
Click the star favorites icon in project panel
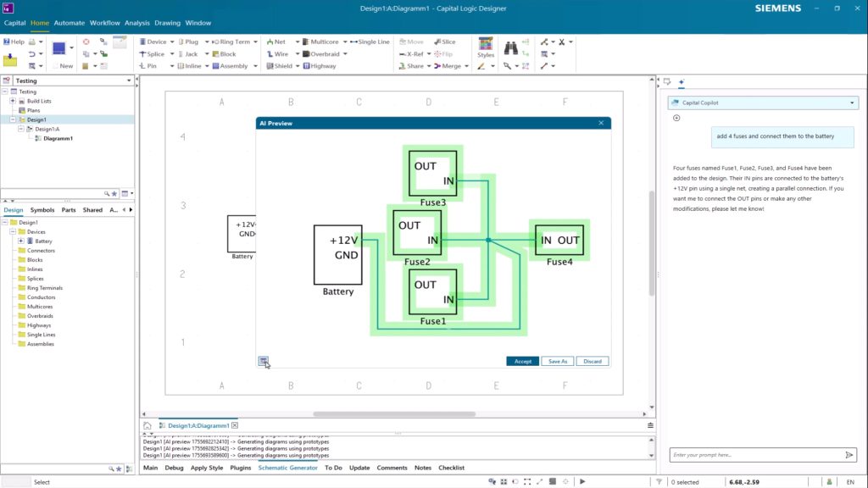click(114, 194)
